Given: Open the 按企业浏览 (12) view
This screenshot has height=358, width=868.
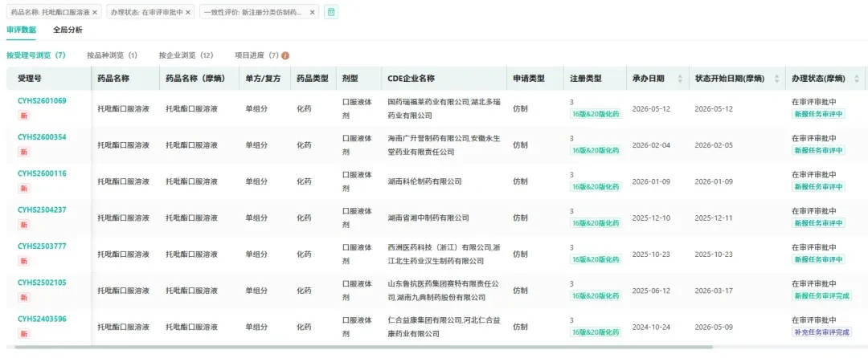Looking at the screenshot, I should point(186,55).
